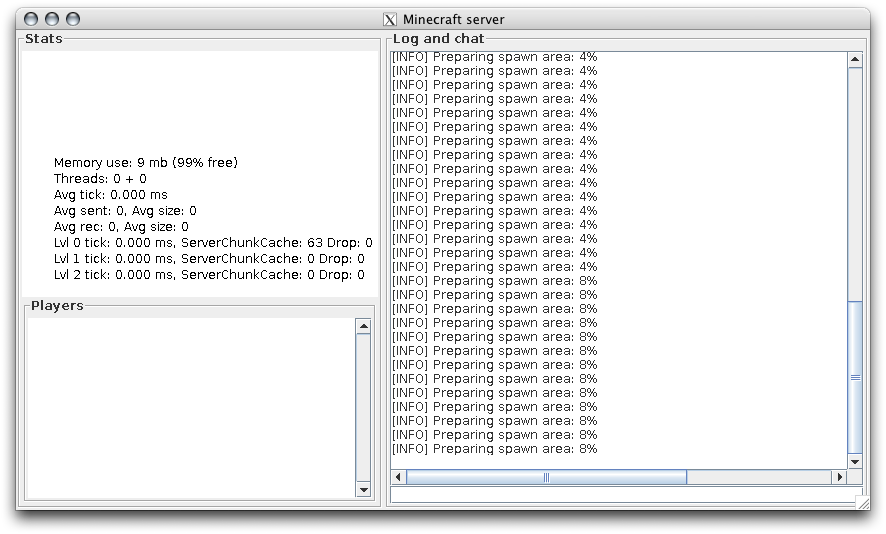The width and height of the screenshot is (886, 534).
Task: Zoom the Minecraft server window
Action: pos(73,19)
